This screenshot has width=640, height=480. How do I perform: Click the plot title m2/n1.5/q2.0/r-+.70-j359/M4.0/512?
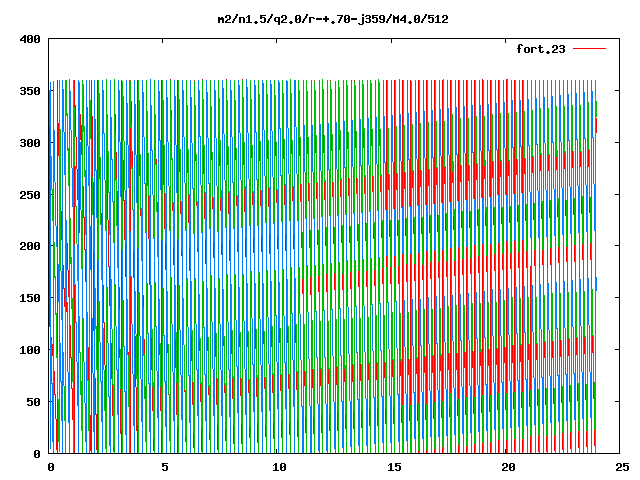click(x=333, y=19)
